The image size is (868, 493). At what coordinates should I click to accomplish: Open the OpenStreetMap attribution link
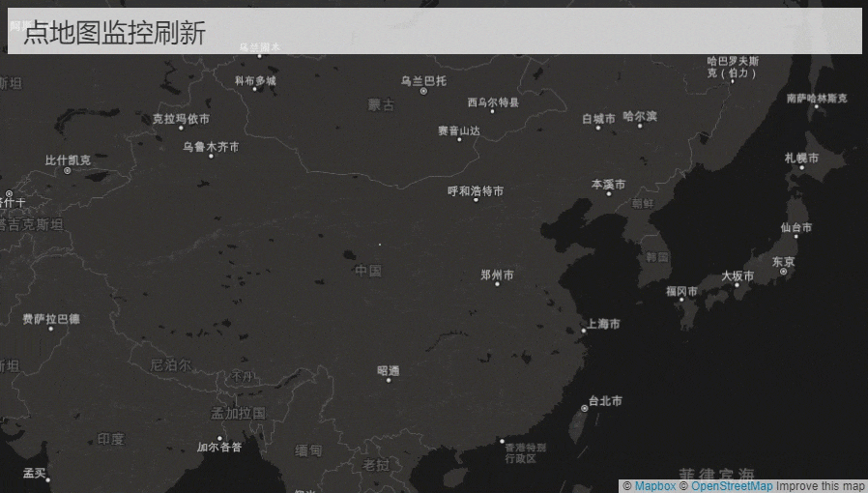pos(732,486)
